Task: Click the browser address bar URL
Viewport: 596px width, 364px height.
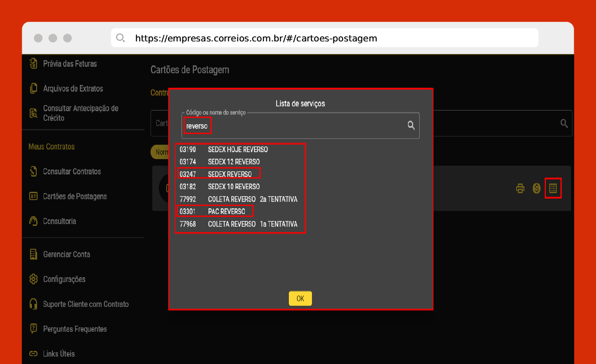Action: click(x=256, y=38)
